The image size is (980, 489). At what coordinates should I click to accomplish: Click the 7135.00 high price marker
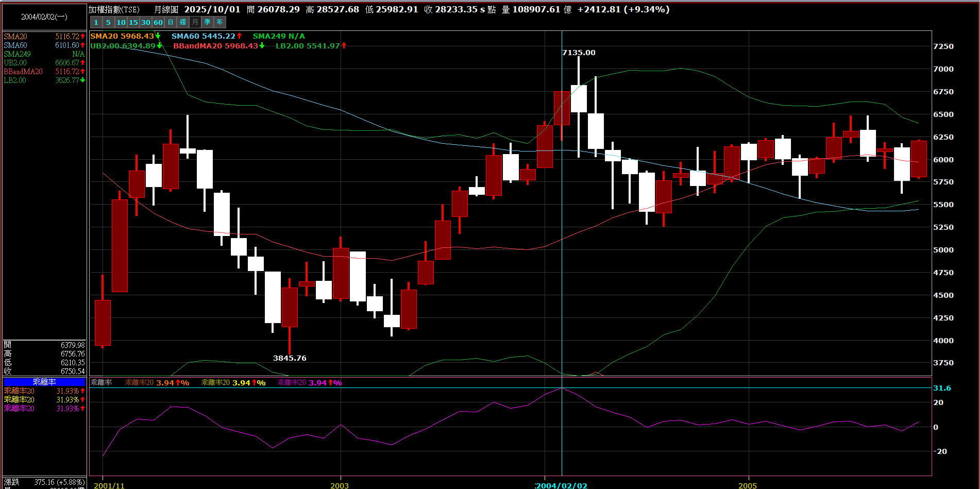pos(579,53)
